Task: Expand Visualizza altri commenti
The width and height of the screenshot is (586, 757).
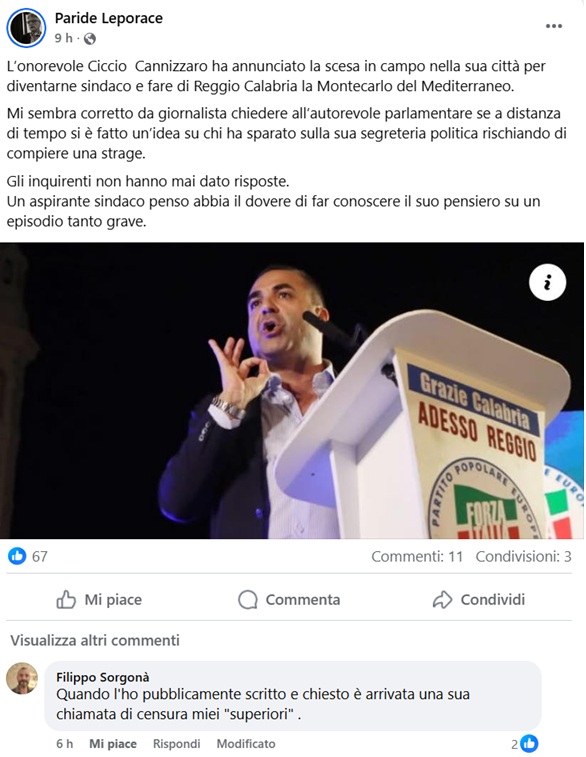Action: (95, 640)
